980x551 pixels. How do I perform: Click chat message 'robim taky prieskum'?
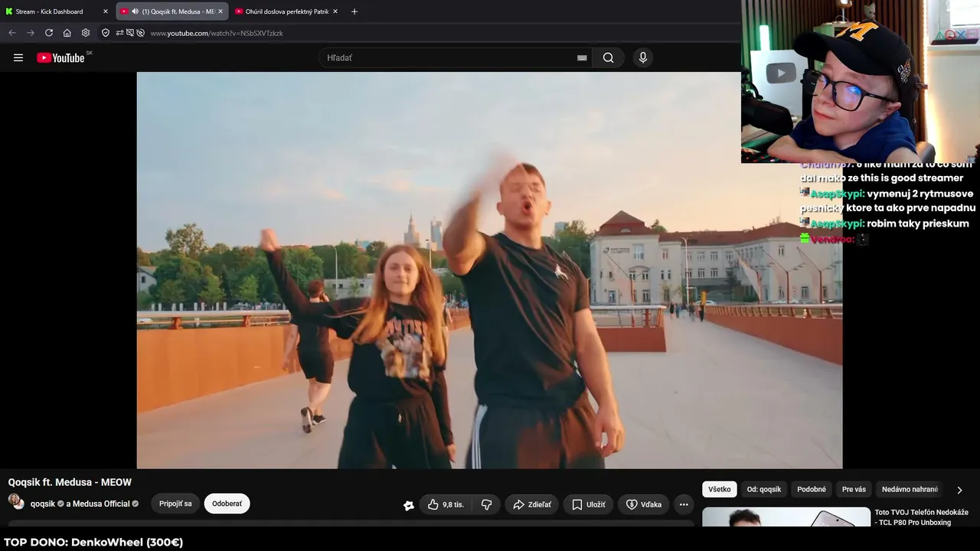918,223
